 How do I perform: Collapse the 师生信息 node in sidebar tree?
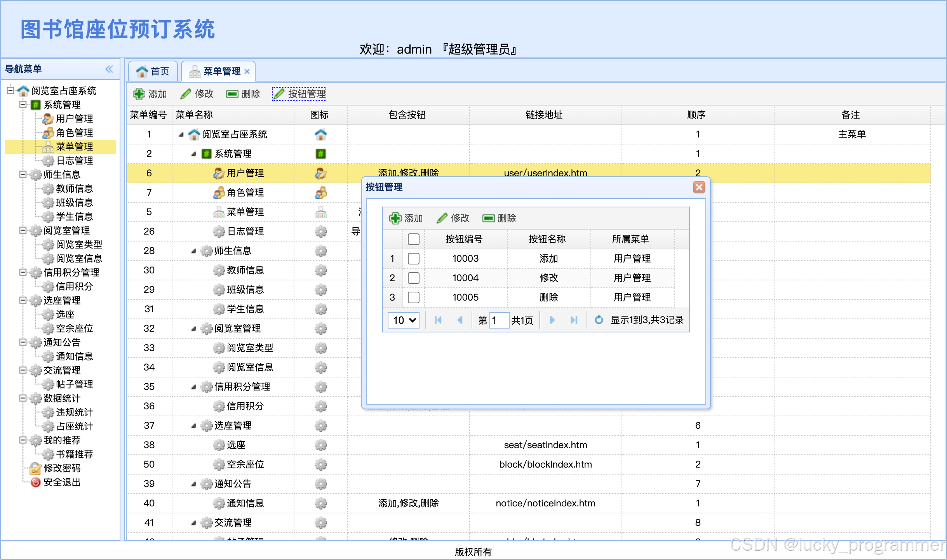23,175
